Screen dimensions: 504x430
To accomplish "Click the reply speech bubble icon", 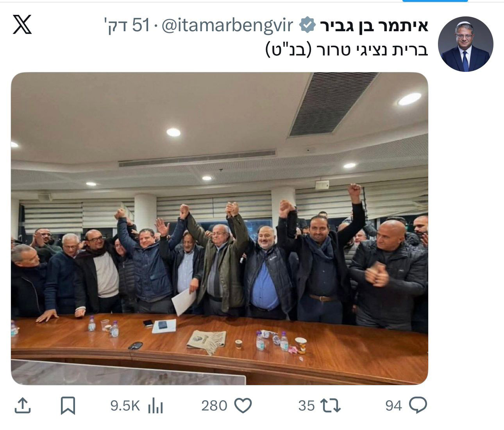I will click(x=418, y=405).
